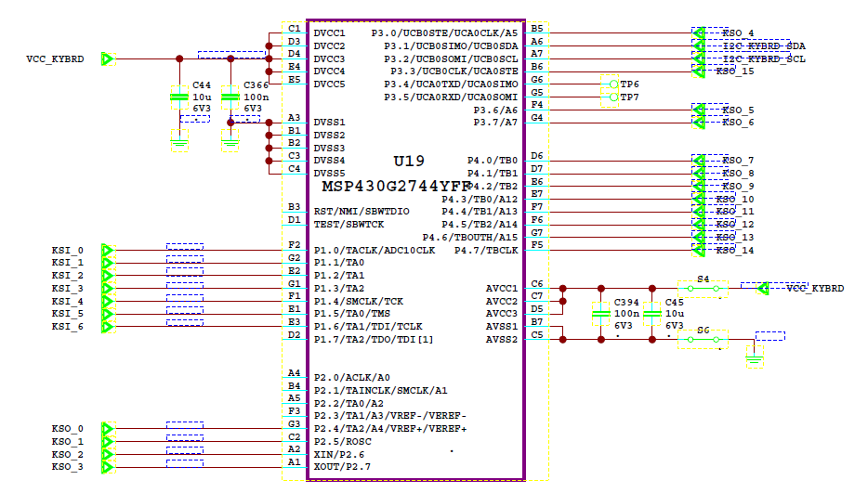868x493 pixels.
Task: Click the KSI_0 port arrow
Action: [x=108, y=250]
